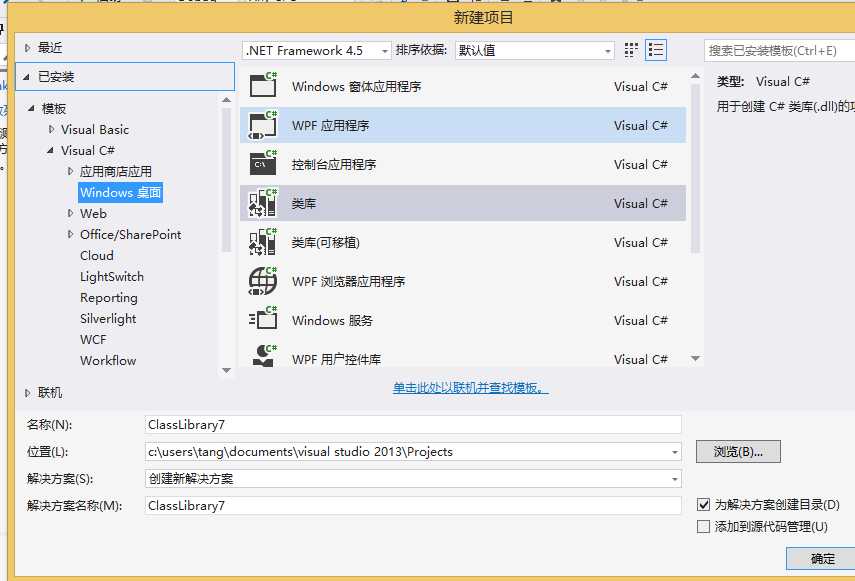
Task: Focus the 搜索已安装模板 search box
Action: 780,51
